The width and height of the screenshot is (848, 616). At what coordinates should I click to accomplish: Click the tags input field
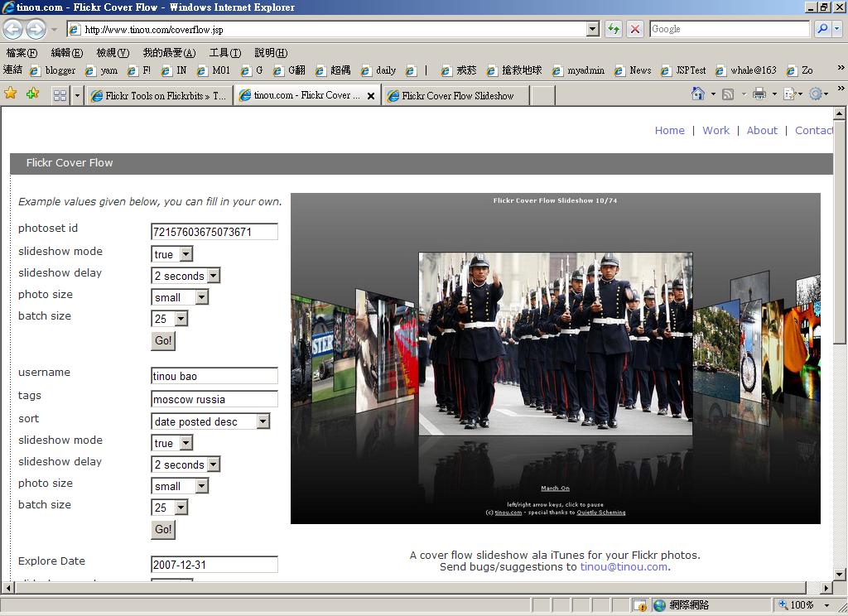(214, 399)
